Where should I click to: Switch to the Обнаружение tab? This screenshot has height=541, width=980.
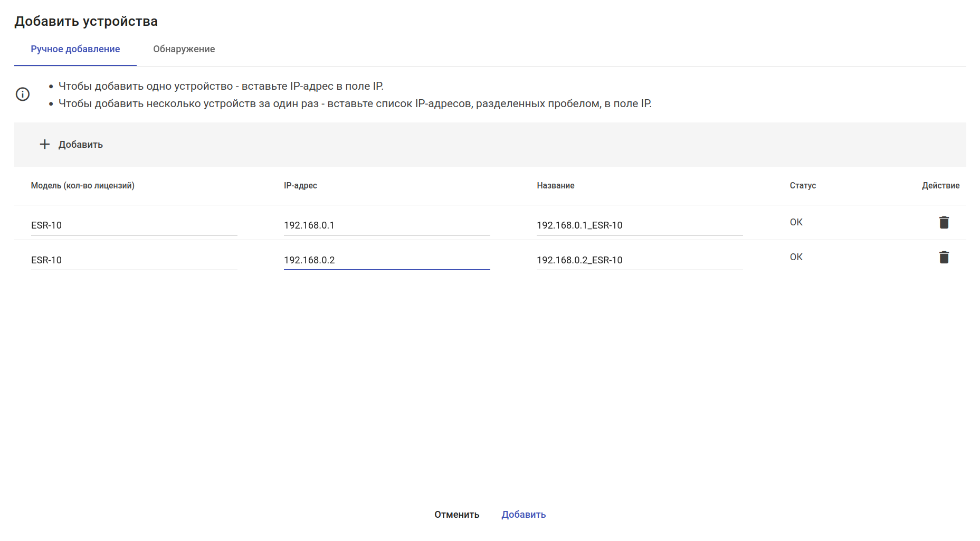pos(184,49)
